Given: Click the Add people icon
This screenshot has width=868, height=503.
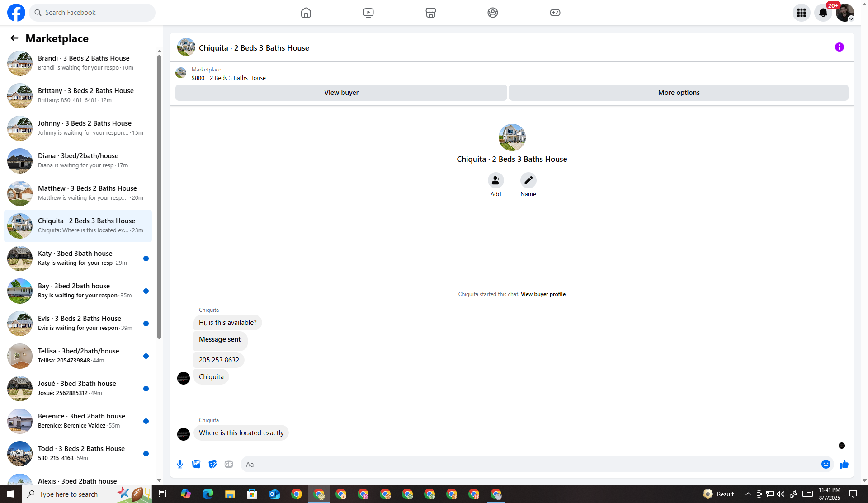Looking at the screenshot, I should [495, 180].
